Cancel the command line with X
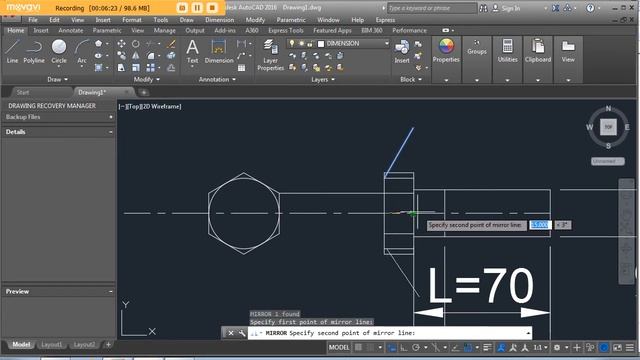This screenshot has width=640, height=360. [231, 333]
